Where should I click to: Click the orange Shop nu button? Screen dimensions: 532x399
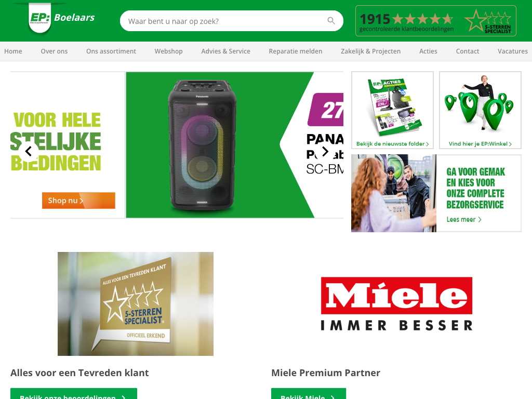click(x=79, y=201)
